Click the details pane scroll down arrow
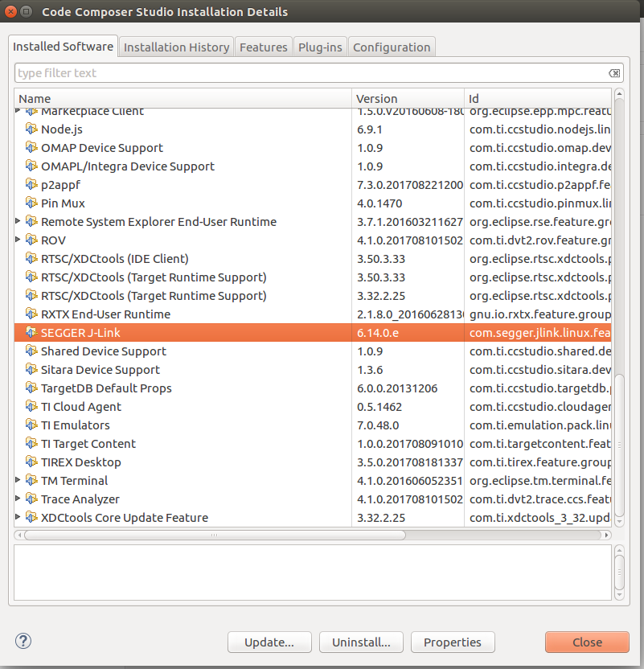Viewport: 644px width, 669px height. [620, 595]
